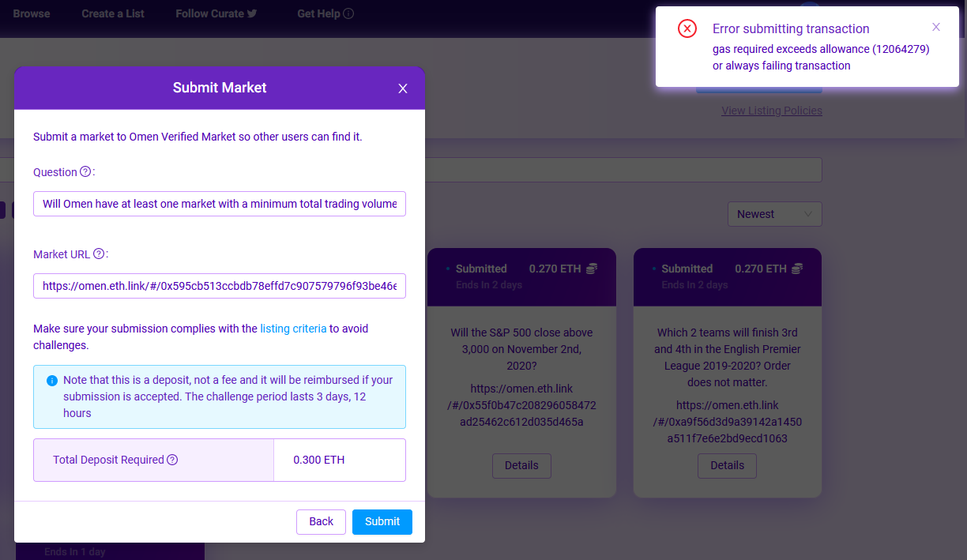Open Create a List from the navigation bar
The image size is (967, 560).
coord(112,13)
